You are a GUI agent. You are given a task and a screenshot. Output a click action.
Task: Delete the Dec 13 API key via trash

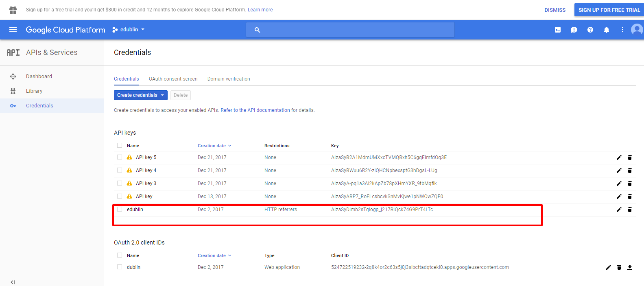pyautogui.click(x=630, y=196)
